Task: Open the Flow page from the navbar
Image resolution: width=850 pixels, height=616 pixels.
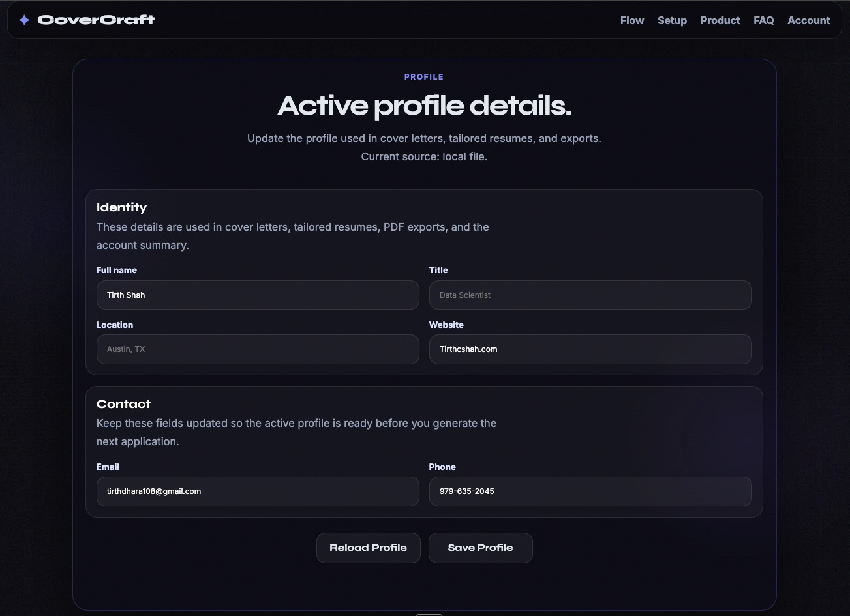Action: [x=631, y=20]
